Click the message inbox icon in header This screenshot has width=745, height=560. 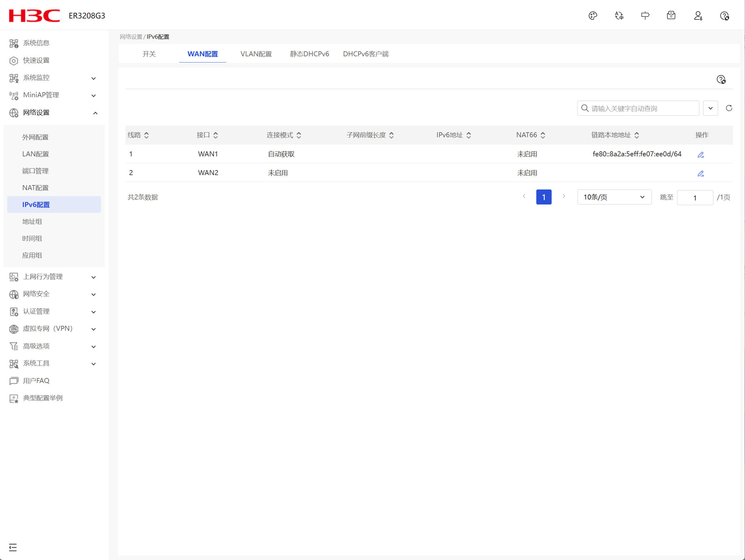tap(671, 16)
